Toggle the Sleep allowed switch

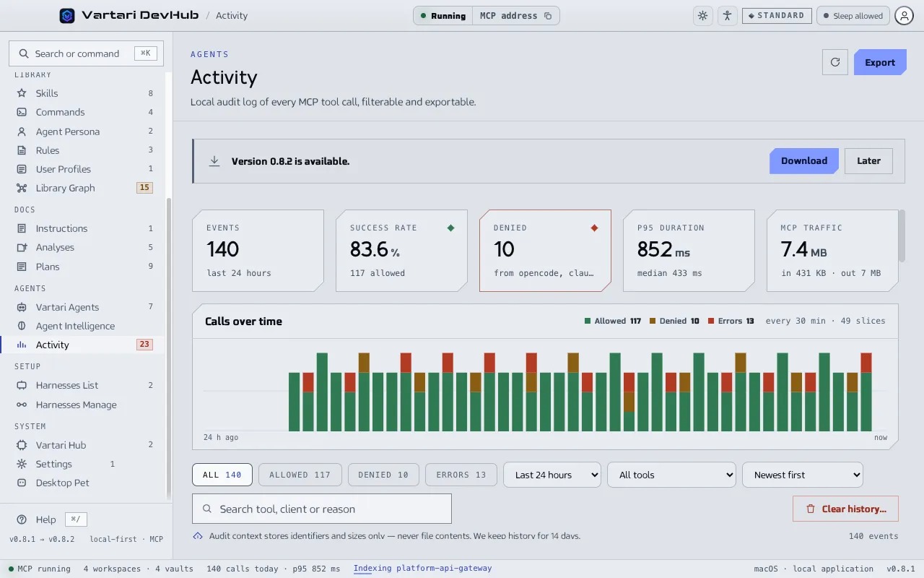click(853, 16)
